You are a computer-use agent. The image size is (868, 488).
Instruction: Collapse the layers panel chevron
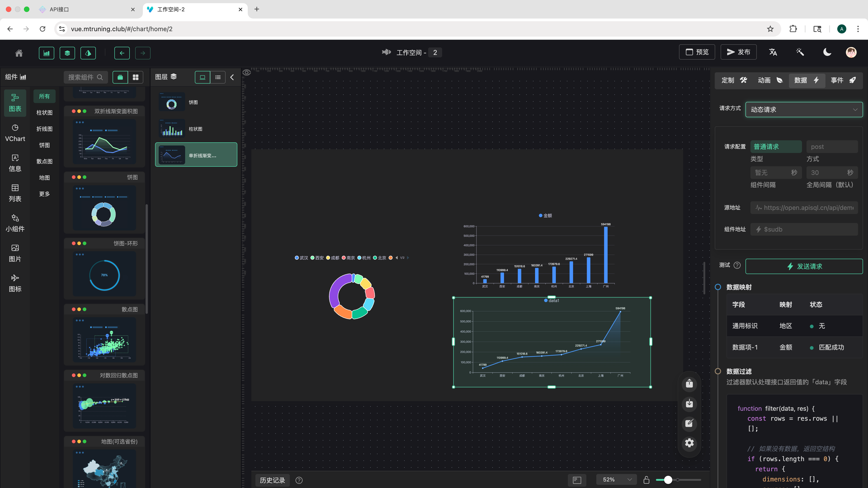232,77
